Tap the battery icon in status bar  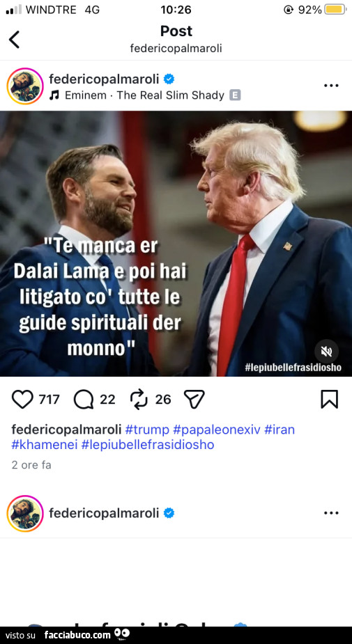[335, 10]
